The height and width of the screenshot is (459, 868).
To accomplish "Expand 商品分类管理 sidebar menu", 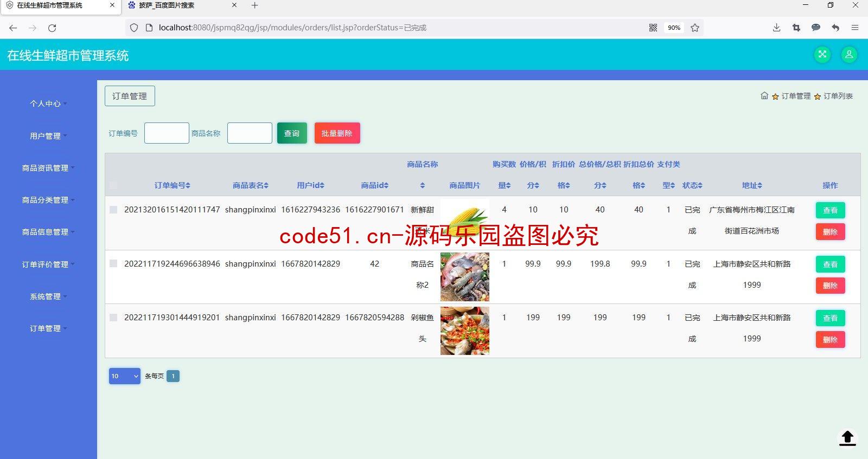I will pyautogui.click(x=48, y=200).
